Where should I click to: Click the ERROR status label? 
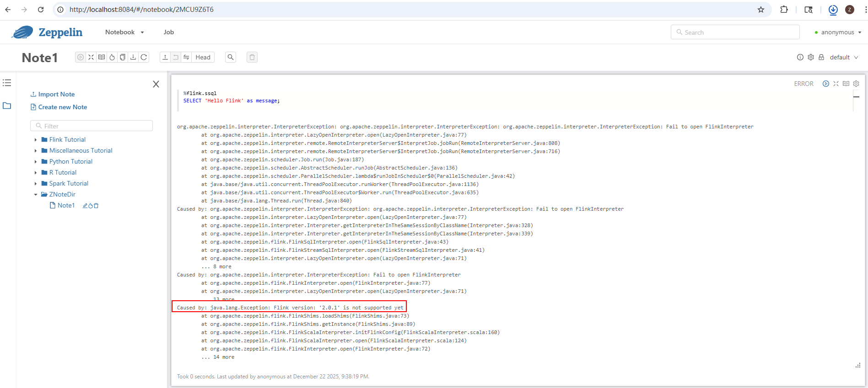(x=803, y=84)
